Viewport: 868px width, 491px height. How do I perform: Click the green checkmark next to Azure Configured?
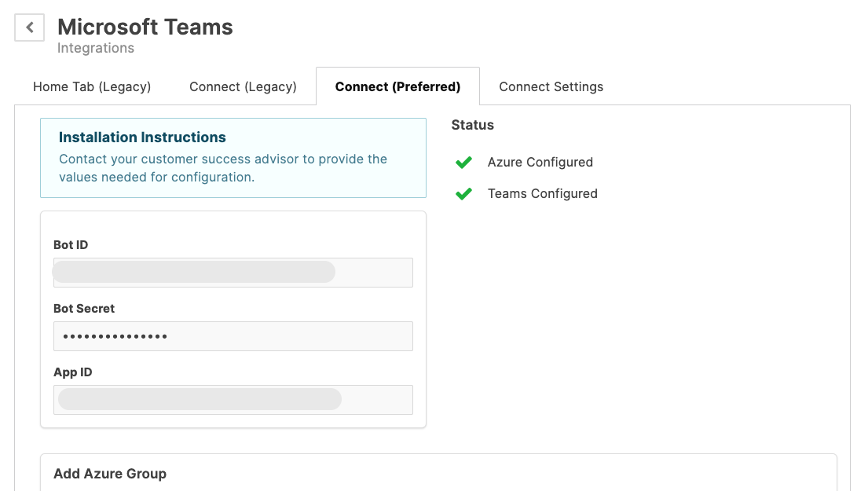click(x=463, y=163)
